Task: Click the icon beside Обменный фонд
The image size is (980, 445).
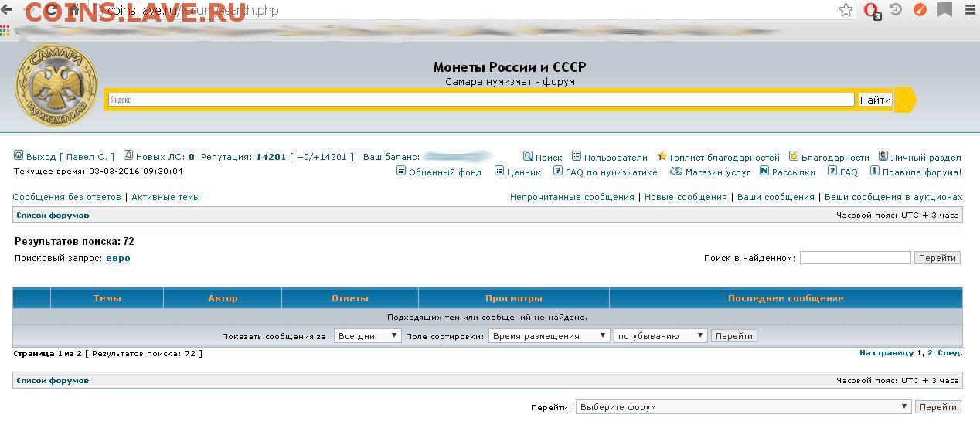Action: [400, 171]
